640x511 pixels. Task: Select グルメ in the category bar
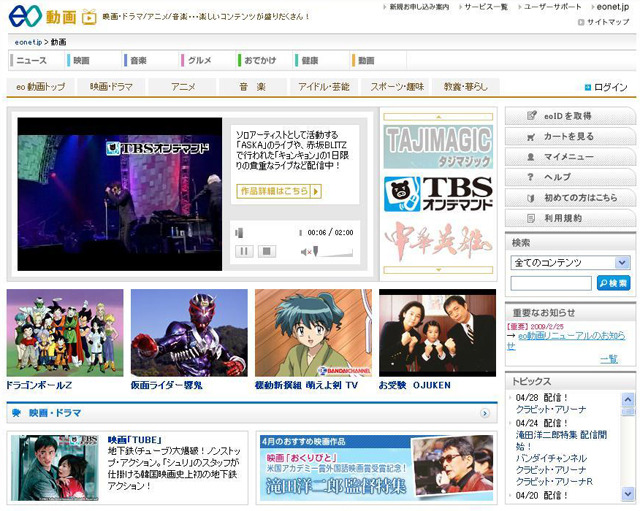point(199,60)
